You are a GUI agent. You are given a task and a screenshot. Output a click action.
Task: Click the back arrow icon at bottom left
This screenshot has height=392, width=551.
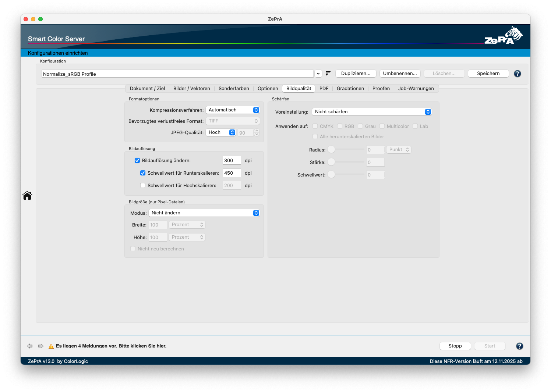(x=30, y=346)
